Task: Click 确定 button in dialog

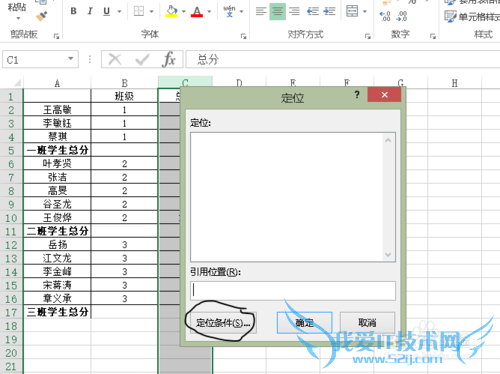Action: click(x=304, y=323)
